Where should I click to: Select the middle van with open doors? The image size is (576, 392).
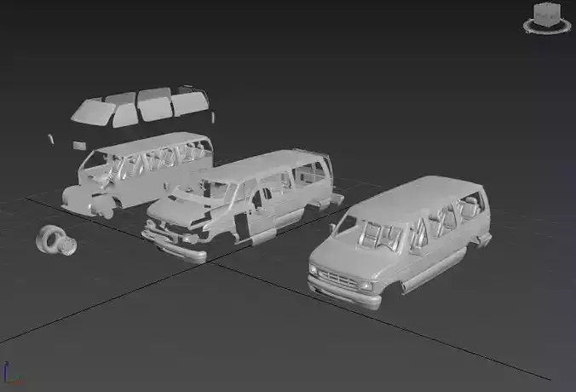[243, 205]
